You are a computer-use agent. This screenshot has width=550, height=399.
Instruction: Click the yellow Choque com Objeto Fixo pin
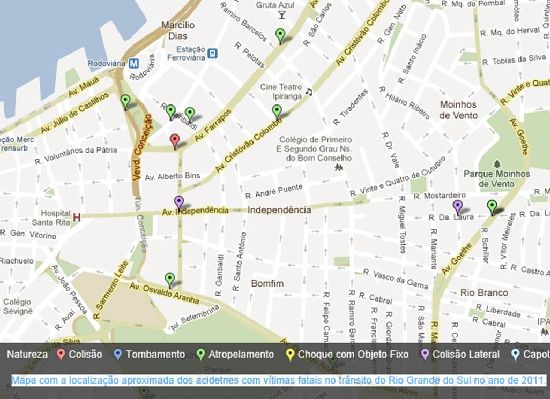coord(290,354)
